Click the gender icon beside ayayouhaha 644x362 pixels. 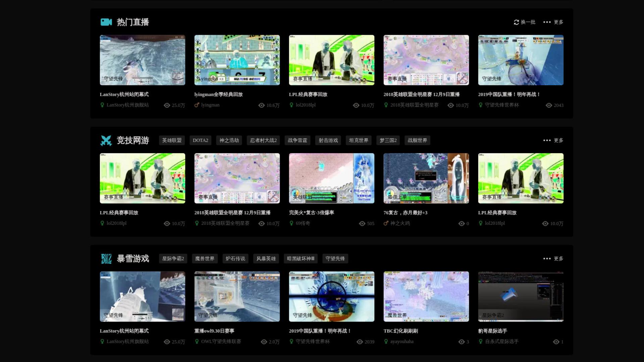[386, 342]
